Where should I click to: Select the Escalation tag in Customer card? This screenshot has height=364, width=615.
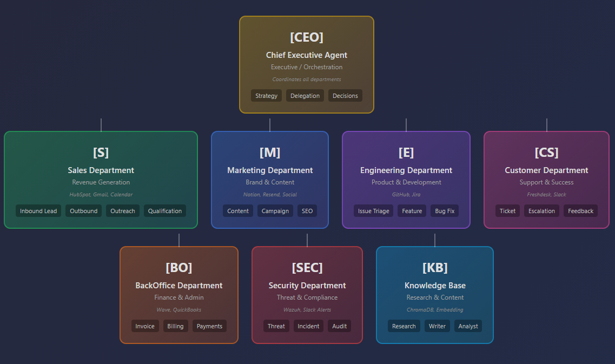pos(541,211)
